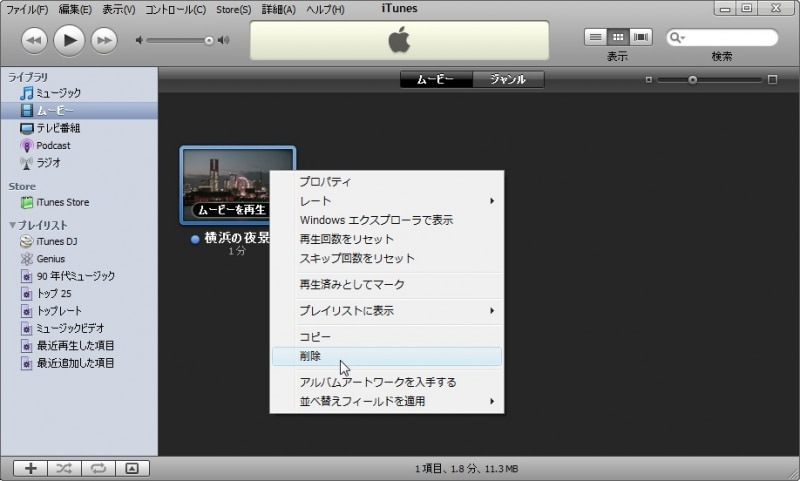Open the 編集(E) menu
Viewport: 800px width, 481px height.
75,9
